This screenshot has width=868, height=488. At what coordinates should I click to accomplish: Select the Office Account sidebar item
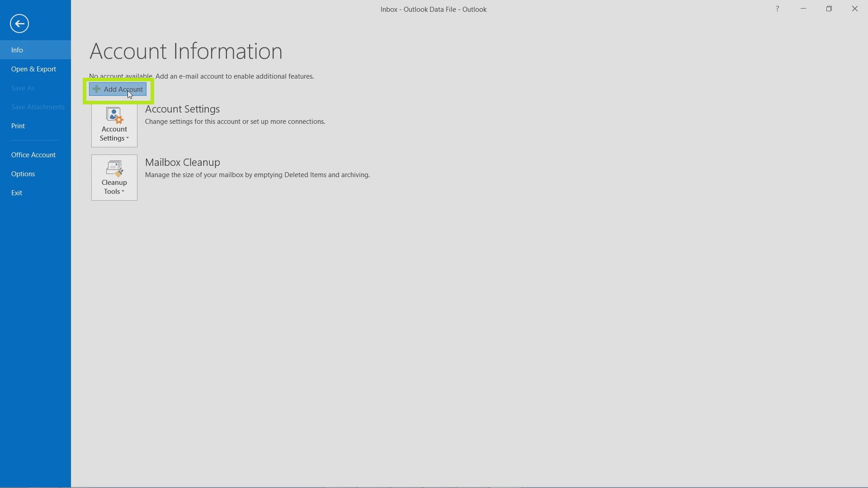[33, 155]
